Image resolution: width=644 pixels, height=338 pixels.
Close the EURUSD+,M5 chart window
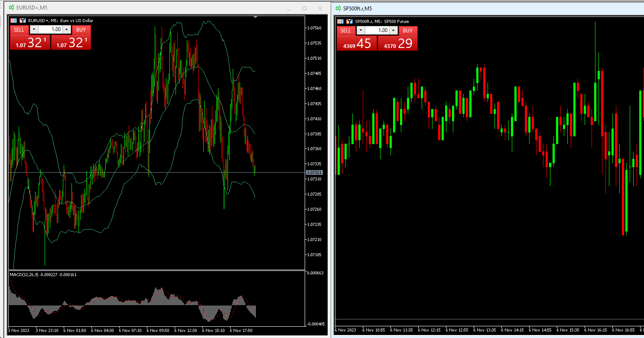320,8
